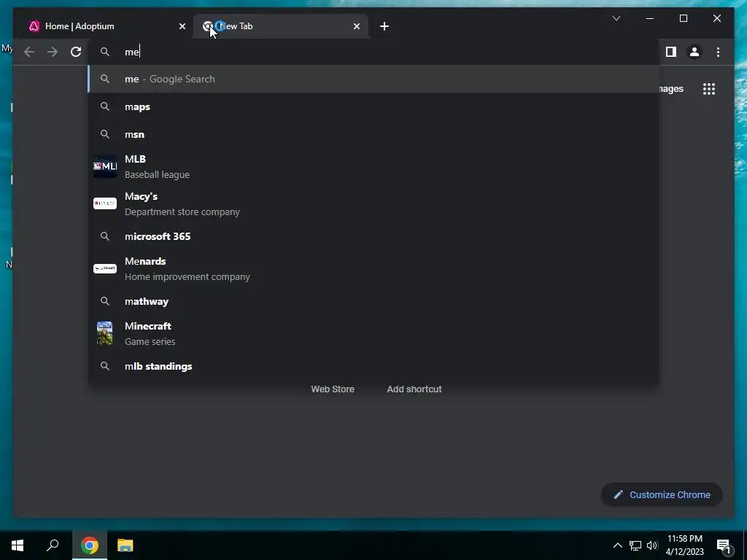Image resolution: width=747 pixels, height=560 pixels.
Task: Click the Customize Chrome button
Action: pos(662,495)
